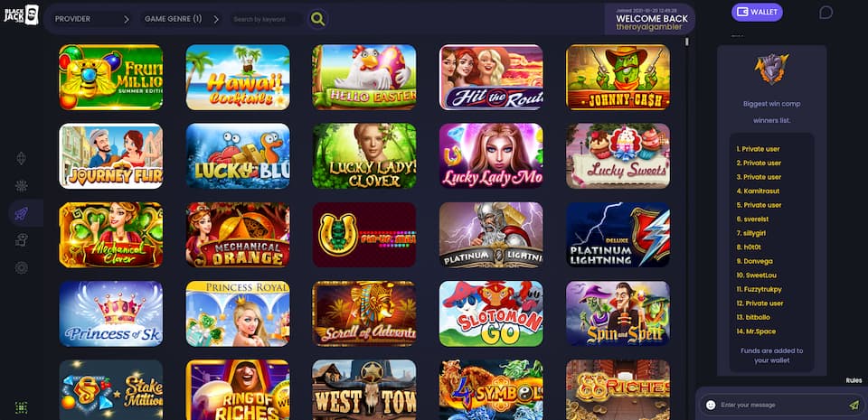The width and height of the screenshot is (868, 420).
Task: Expand the PROVIDER filter dropdown
Action: tap(92, 19)
